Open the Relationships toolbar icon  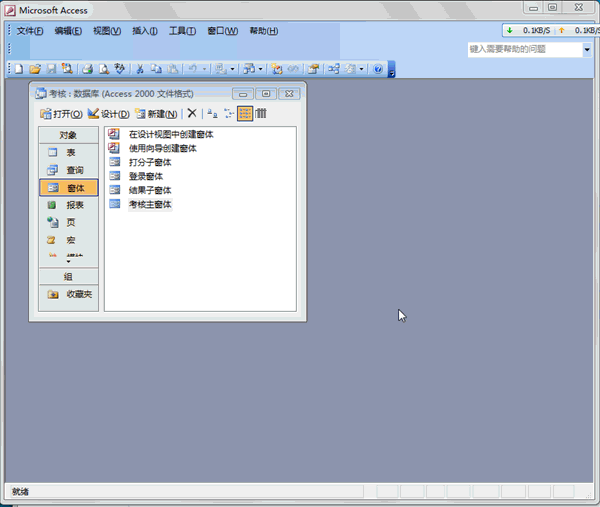coord(333,69)
